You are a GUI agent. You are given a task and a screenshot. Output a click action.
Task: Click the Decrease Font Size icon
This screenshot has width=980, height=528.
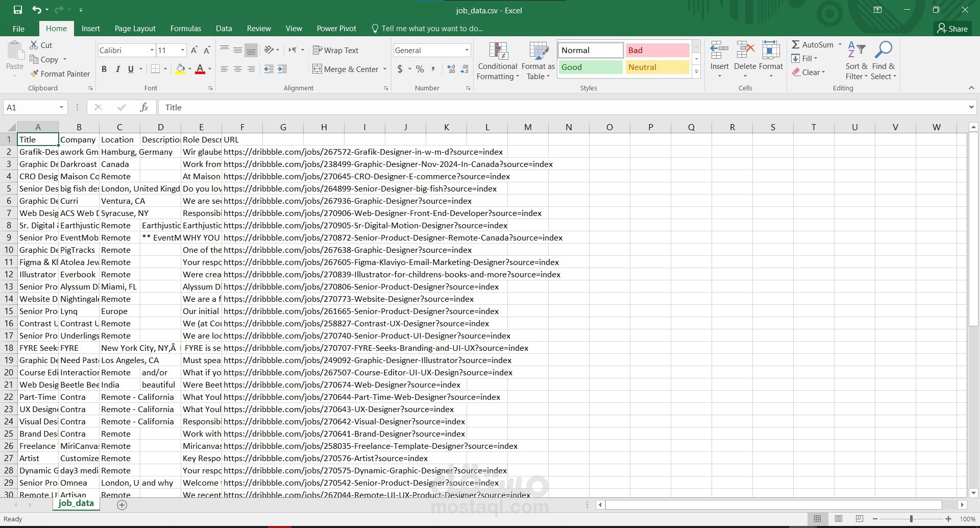[x=207, y=50]
